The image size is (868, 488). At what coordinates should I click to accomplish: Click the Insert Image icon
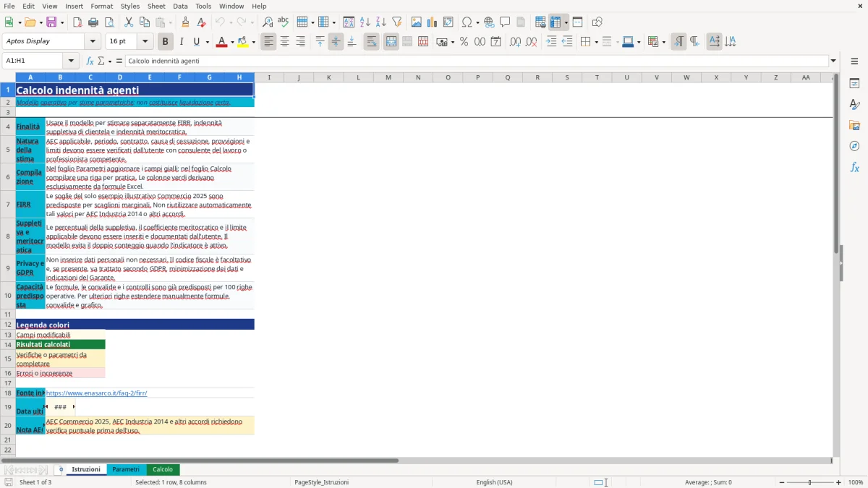[x=417, y=22]
